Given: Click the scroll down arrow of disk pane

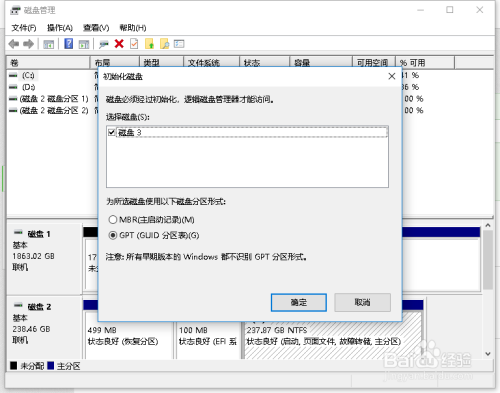Looking at the screenshot, I should click(488, 354).
